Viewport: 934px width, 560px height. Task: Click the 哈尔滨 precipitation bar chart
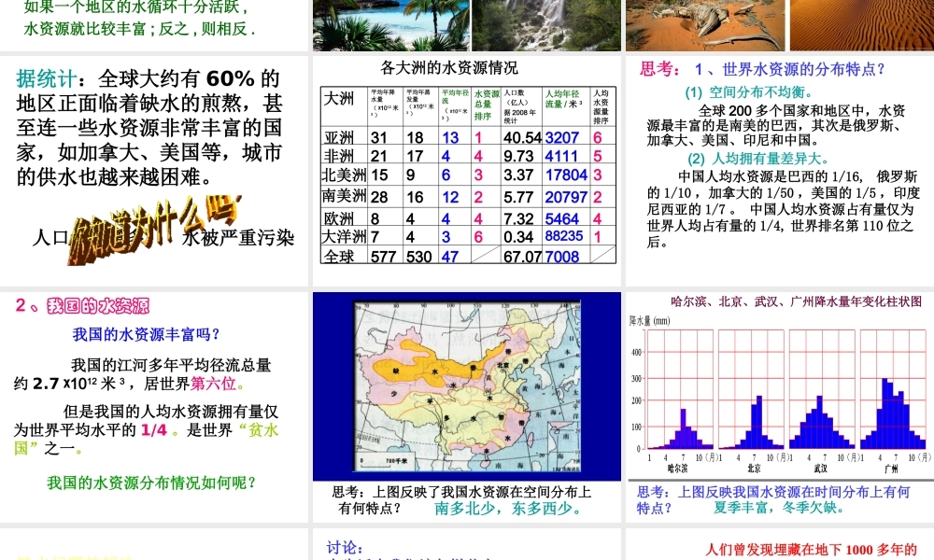(x=680, y=389)
